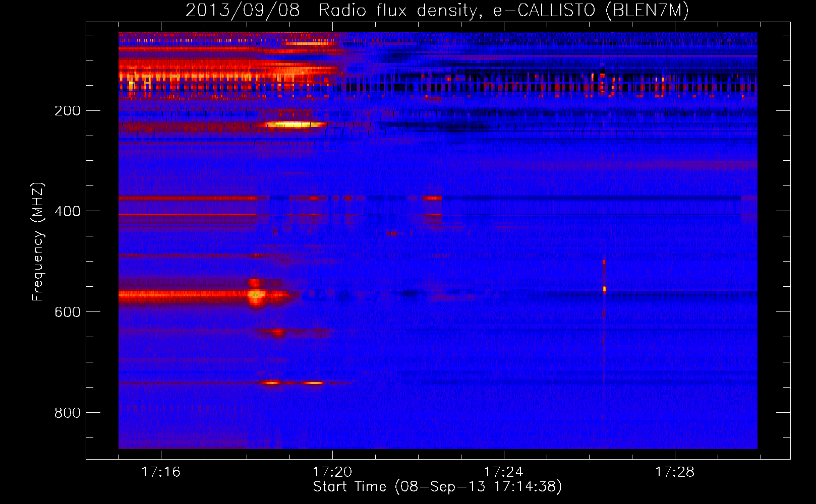The width and height of the screenshot is (816, 504).
Task: Click the 400 frequency tick label
Action: click(x=68, y=211)
